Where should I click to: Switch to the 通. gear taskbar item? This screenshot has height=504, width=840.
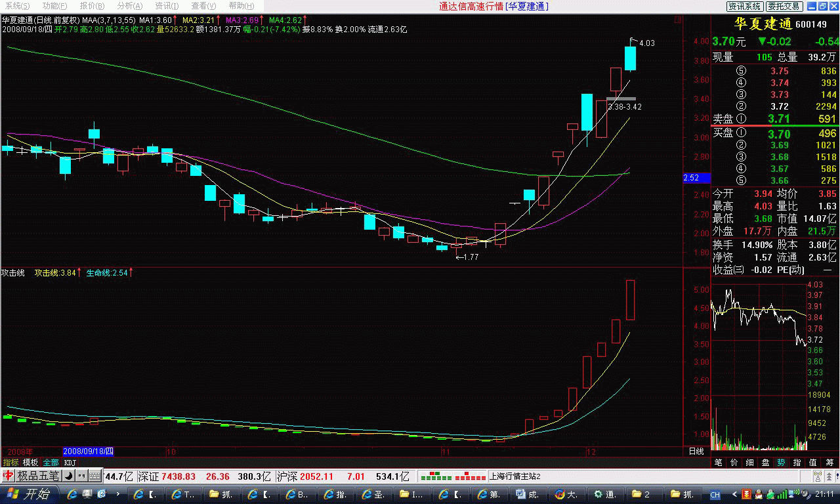[x=606, y=495]
